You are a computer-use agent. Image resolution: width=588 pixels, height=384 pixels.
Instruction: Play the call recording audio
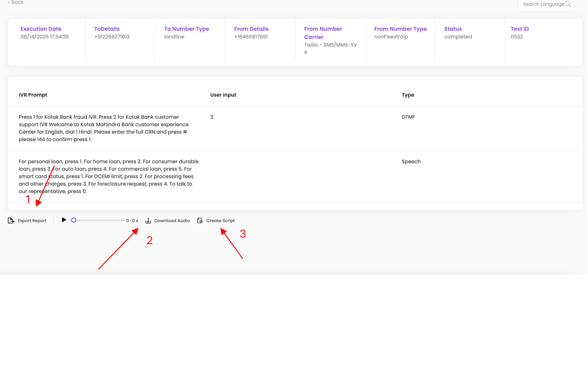(x=64, y=220)
